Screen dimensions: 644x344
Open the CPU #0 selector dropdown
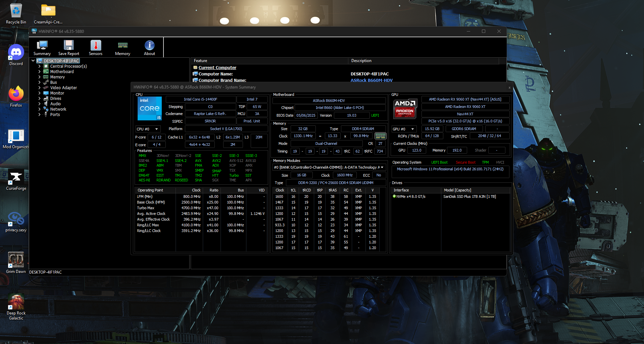(x=148, y=129)
